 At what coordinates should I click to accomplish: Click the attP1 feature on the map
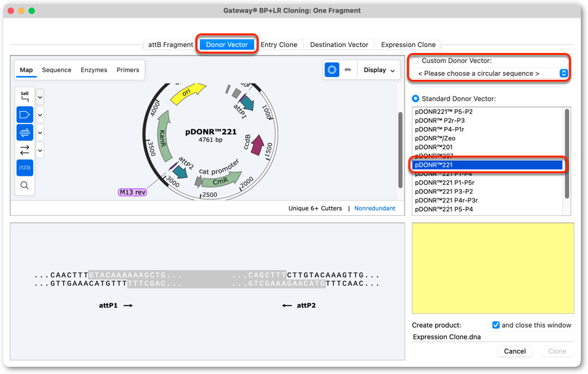(246, 102)
